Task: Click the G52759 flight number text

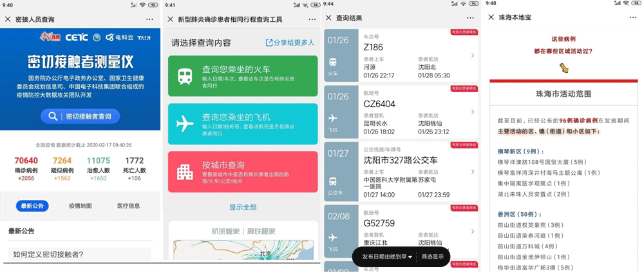Action: click(x=379, y=223)
